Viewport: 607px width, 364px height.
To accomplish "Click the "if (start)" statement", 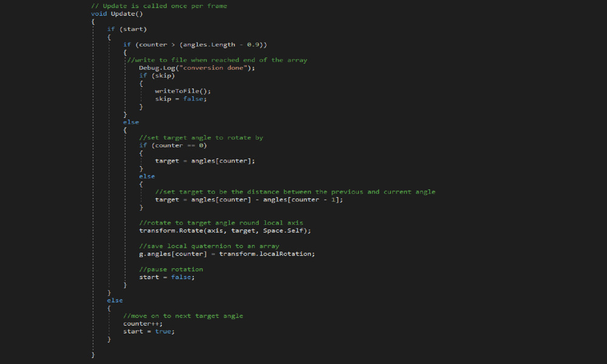I will point(127,29).
